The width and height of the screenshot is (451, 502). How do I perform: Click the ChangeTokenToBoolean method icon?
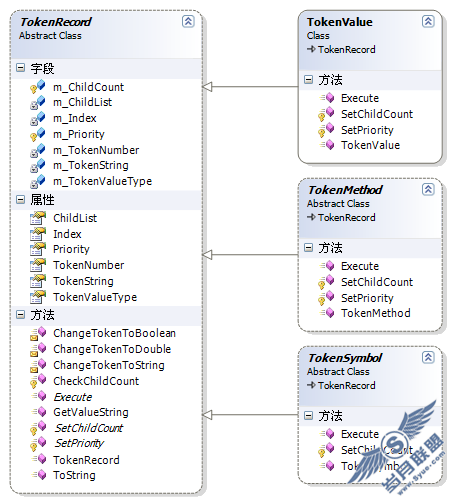pos(38,333)
